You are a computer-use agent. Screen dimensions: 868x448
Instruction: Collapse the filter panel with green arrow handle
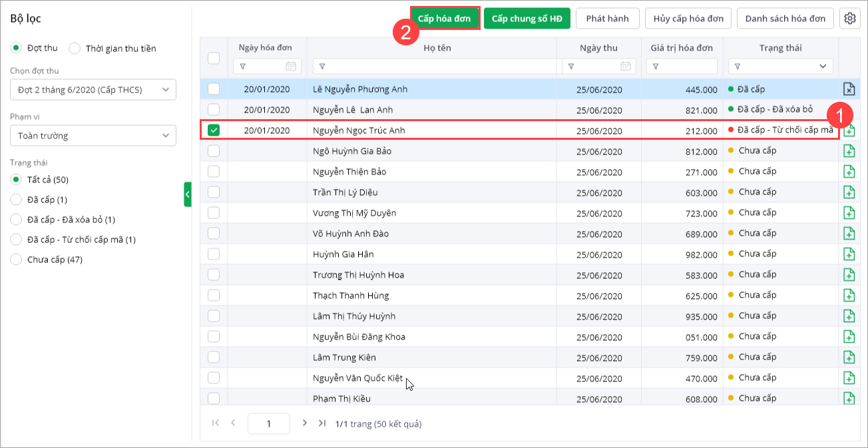pos(188,194)
